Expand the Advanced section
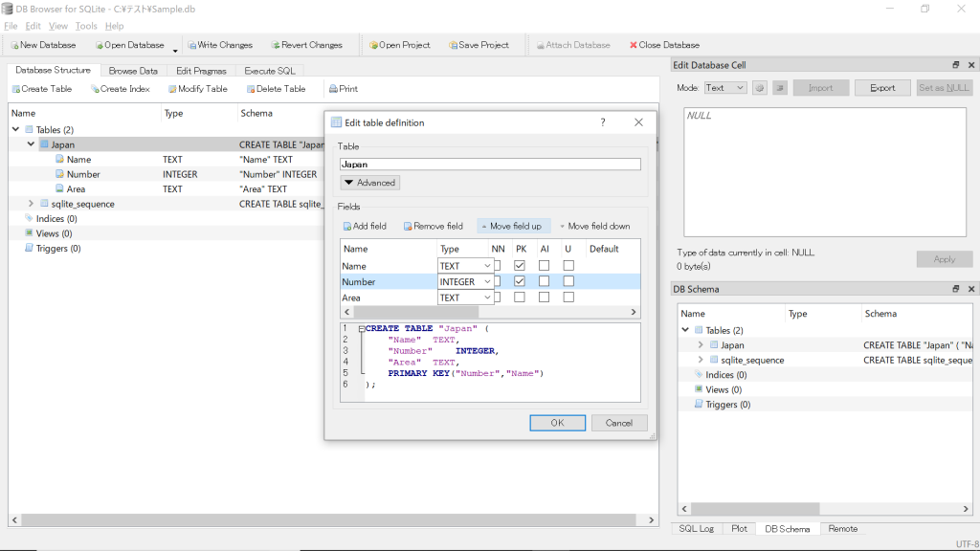 click(x=370, y=183)
